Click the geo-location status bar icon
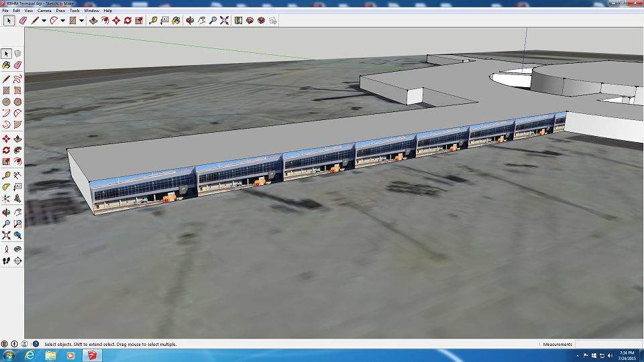Screen dimensions: 644x362 pos(4,344)
